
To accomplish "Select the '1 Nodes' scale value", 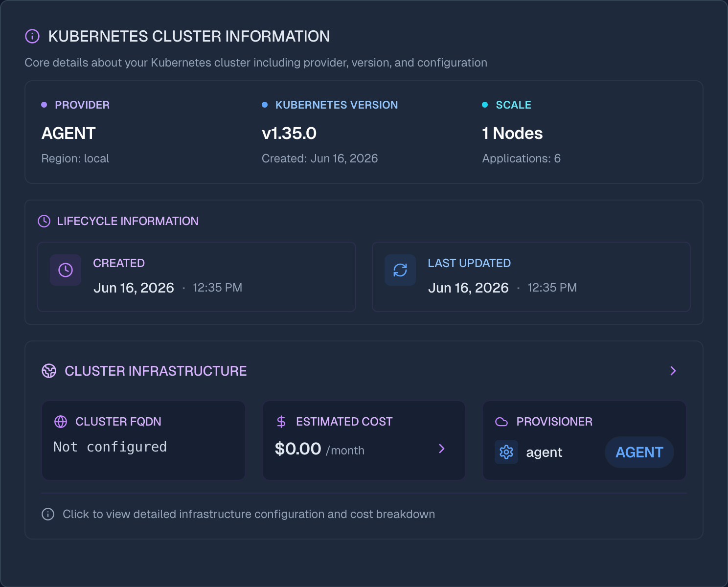I will tap(512, 133).
